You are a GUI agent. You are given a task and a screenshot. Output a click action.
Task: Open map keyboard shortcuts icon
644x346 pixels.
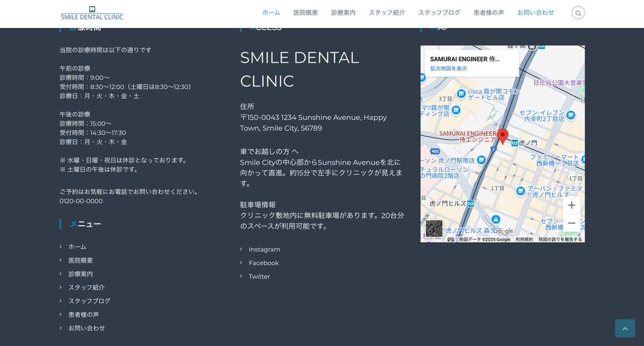451,239
